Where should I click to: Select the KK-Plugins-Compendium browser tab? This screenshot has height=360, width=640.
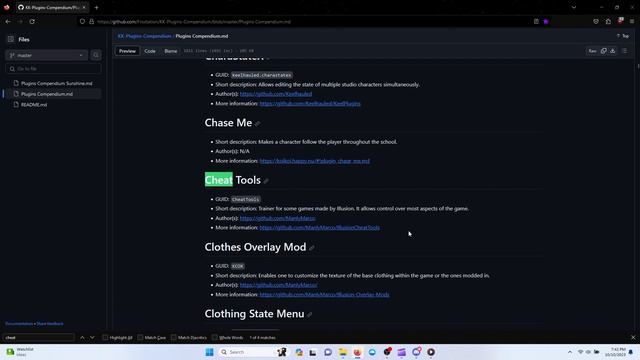pyautogui.click(x=52, y=7)
